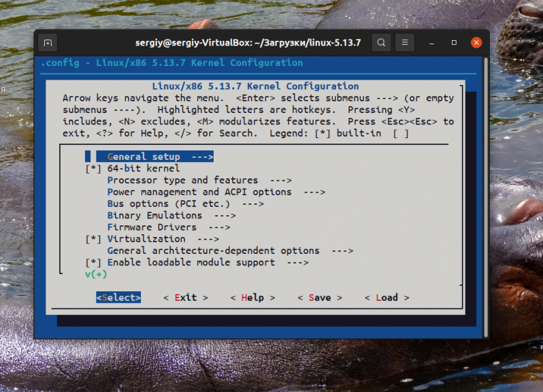Screen dimensions: 543x392
Task: Maximize the terminal window
Action: tap(454, 43)
